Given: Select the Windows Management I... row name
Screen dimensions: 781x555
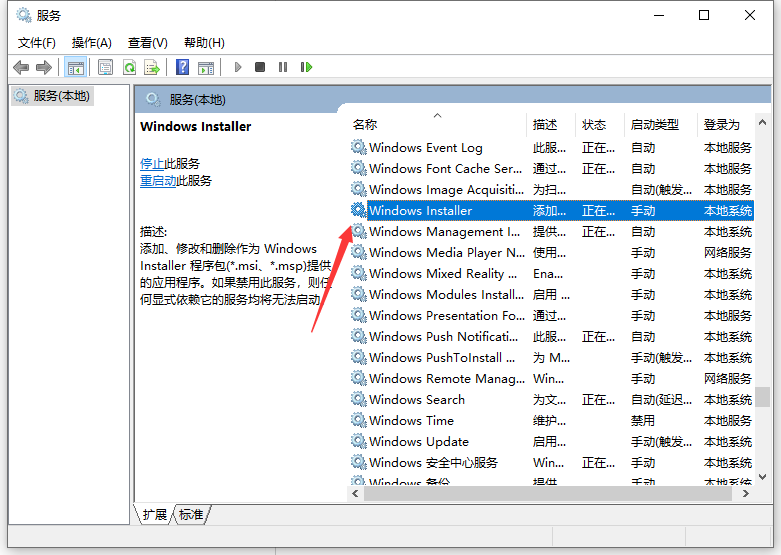Looking at the screenshot, I should point(444,232).
